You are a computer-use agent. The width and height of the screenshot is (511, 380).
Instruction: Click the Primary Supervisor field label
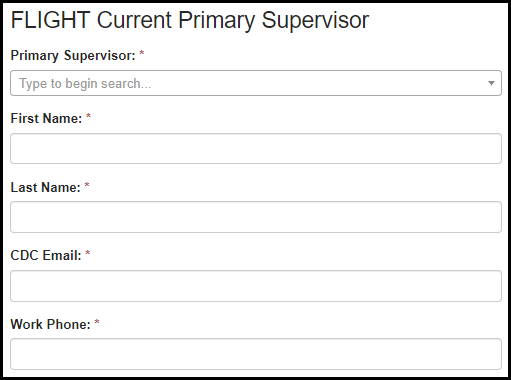click(73, 56)
